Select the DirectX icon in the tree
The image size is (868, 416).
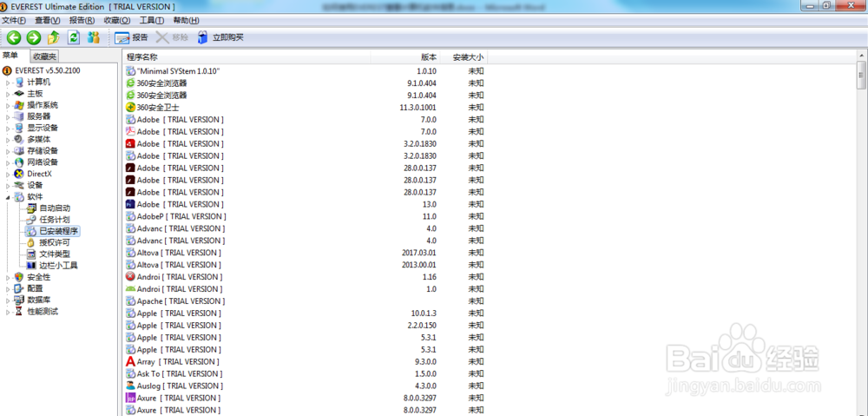coord(19,174)
